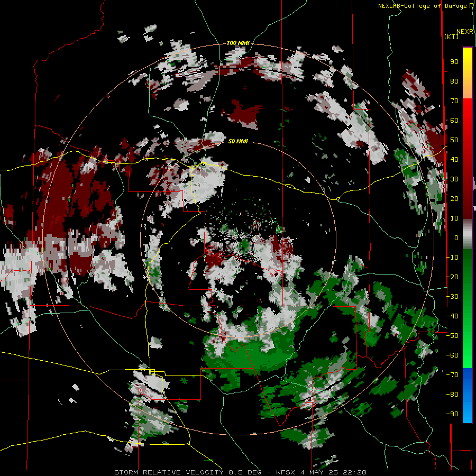Viewport: 476px width, 476px height.
Task: Click the 80 value on velocity scale
Action: (x=454, y=81)
